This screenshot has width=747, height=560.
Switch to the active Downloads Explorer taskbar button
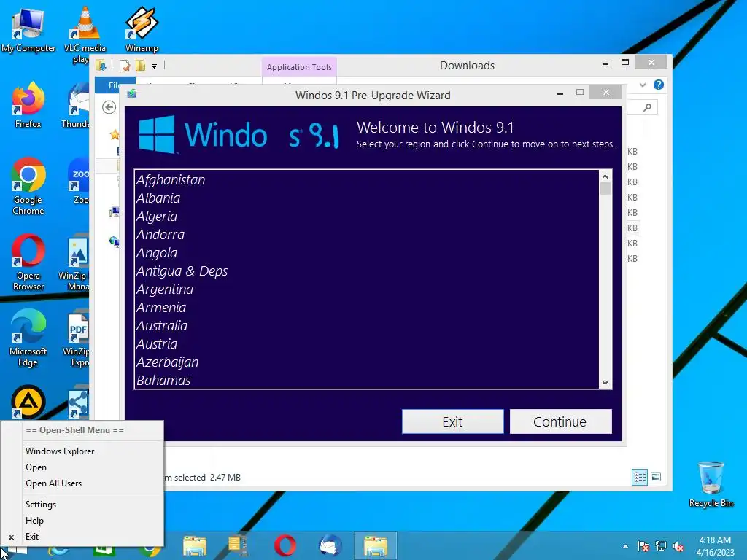click(376, 545)
